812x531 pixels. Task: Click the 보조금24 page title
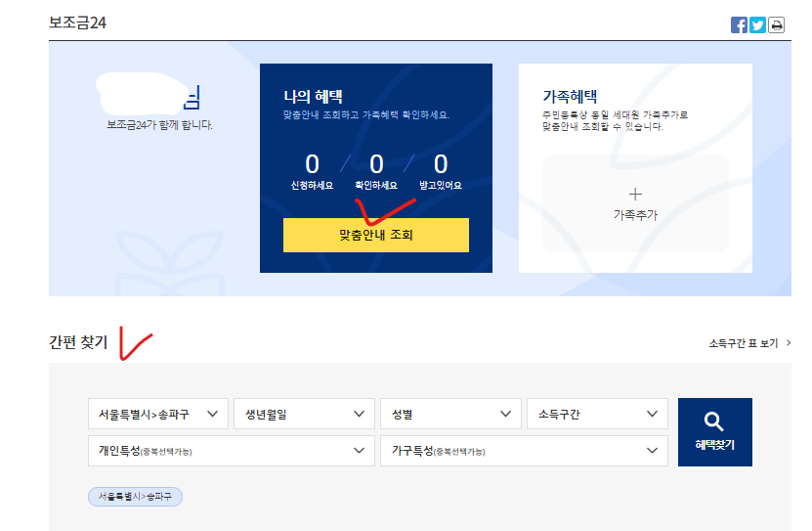click(x=77, y=22)
